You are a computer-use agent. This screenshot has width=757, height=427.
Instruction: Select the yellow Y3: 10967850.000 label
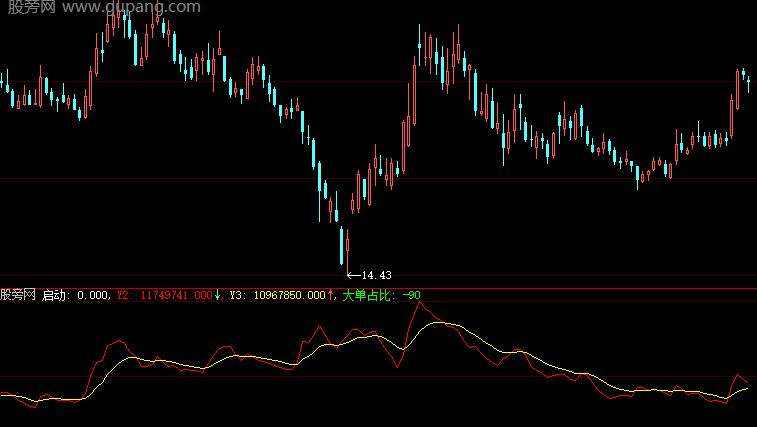point(278,295)
